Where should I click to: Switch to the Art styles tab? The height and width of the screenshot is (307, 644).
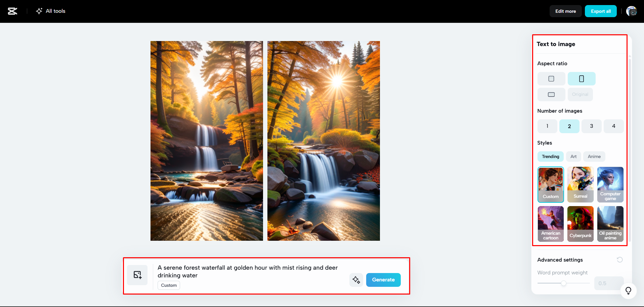pos(573,156)
